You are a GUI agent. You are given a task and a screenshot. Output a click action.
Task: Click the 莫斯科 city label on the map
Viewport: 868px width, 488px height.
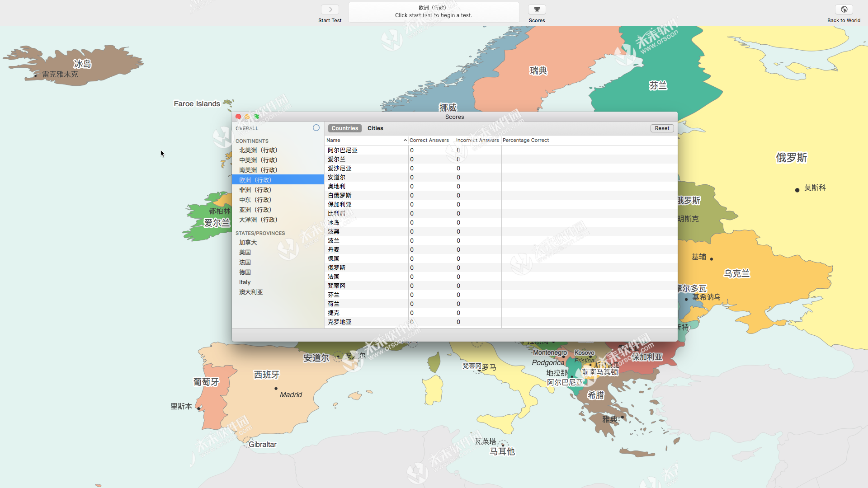click(815, 188)
